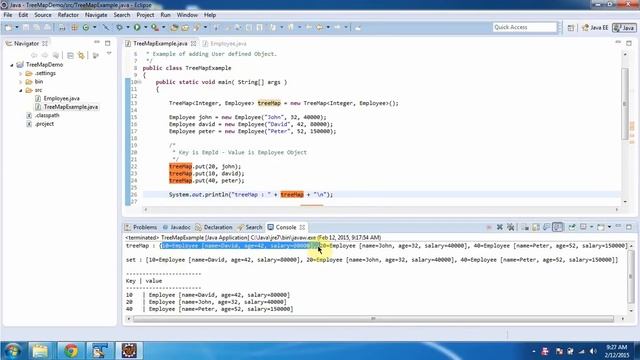Open the Window menu
The width and height of the screenshot is (640, 360).
pyautogui.click(x=187, y=15)
